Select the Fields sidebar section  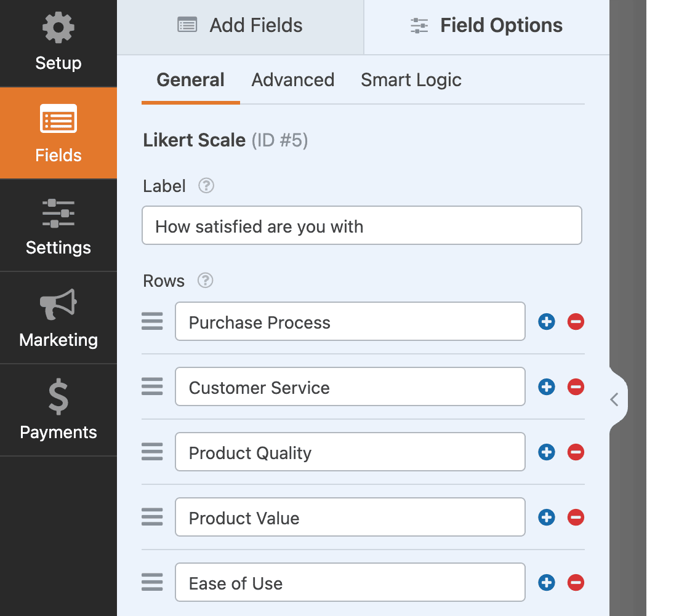tap(58, 134)
